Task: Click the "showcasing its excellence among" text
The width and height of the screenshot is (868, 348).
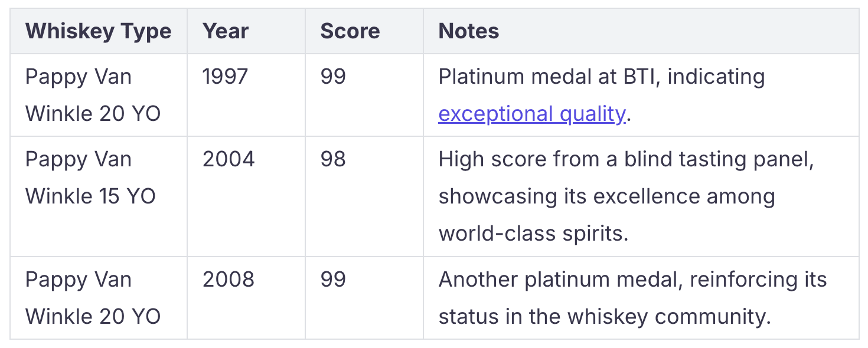Action: [606, 196]
